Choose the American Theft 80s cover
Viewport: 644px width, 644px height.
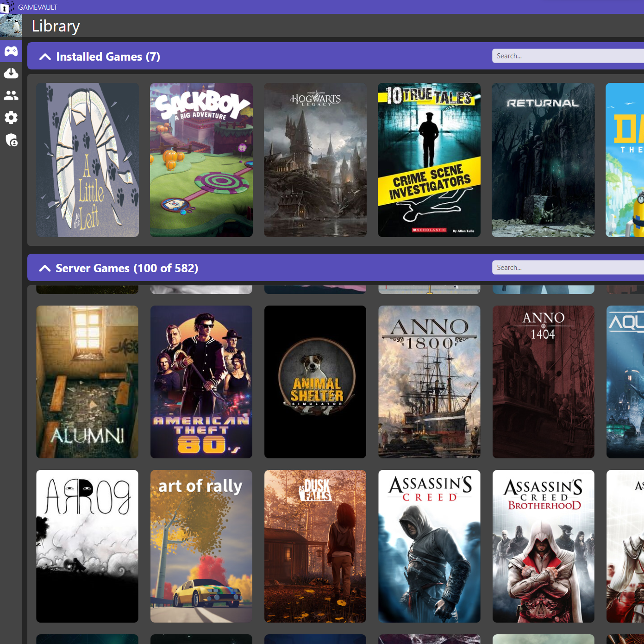pyautogui.click(x=201, y=381)
